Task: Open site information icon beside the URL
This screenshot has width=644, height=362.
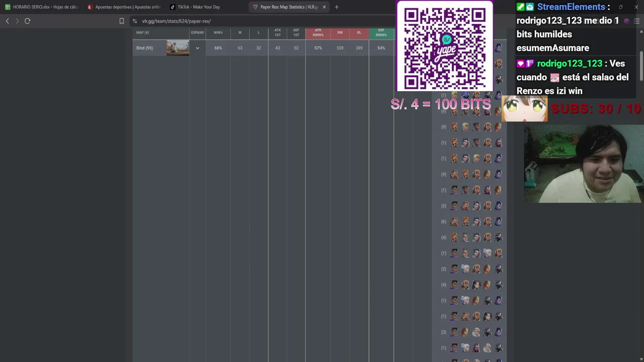Action: (135, 21)
